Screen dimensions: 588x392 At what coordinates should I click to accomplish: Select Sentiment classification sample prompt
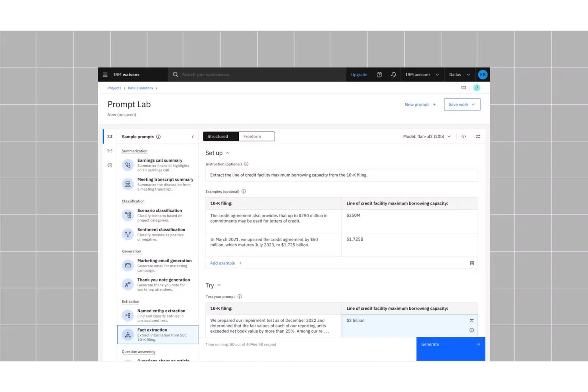pos(158,234)
